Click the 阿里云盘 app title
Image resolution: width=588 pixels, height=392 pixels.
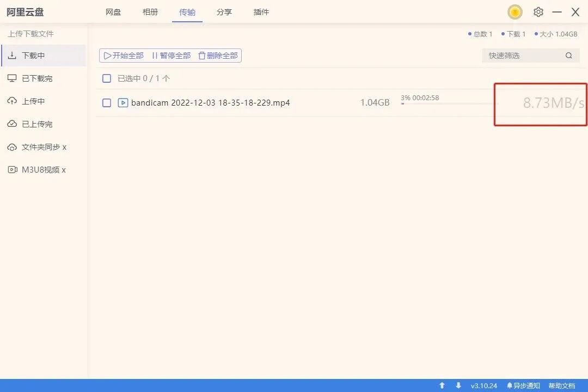point(25,12)
